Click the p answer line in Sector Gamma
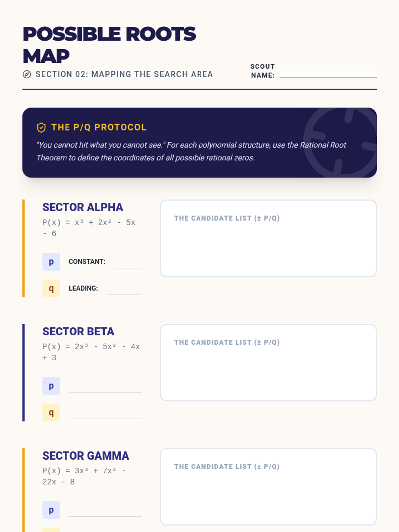The image size is (399, 532). [x=105, y=511]
